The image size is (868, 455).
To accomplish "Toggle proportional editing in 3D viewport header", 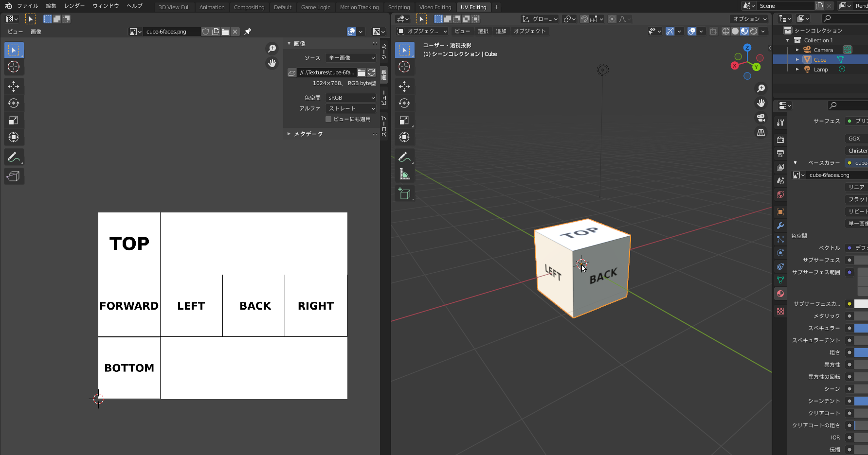I will [612, 19].
